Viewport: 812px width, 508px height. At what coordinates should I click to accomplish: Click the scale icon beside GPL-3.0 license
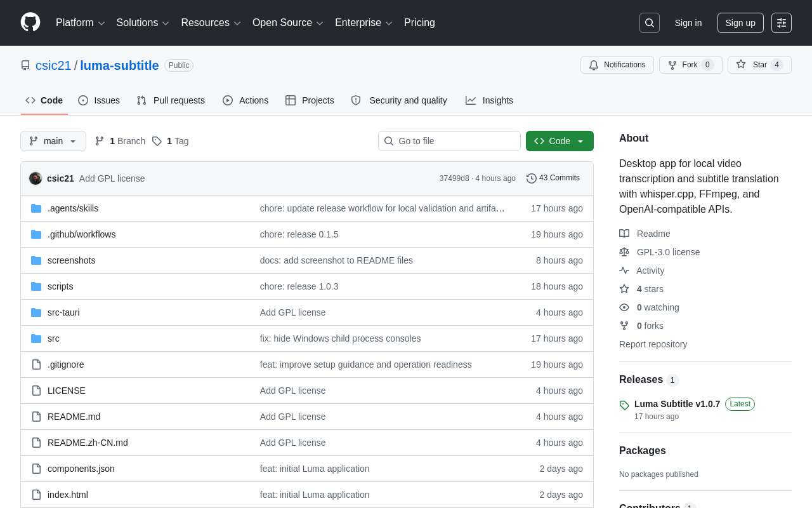(624, 252)
